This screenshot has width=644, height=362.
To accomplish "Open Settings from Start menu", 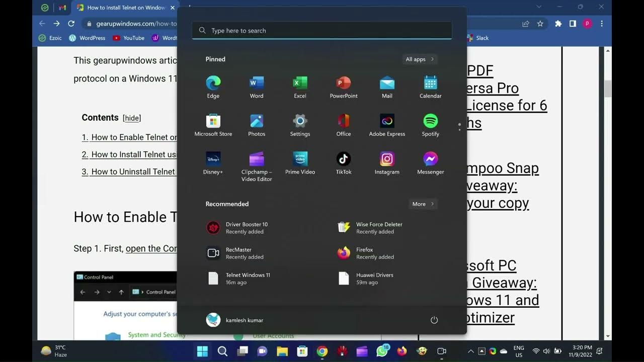I will (300, 125).
